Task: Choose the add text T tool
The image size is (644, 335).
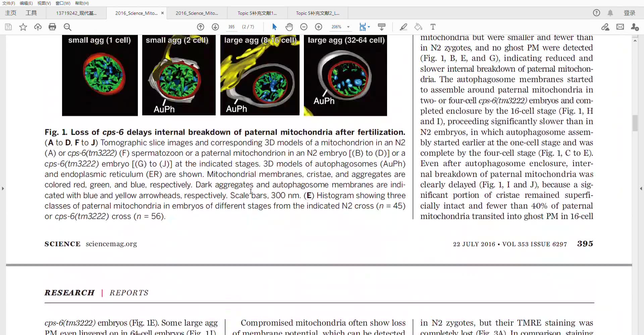Action: pyautogui.click(x=433, y=27)
